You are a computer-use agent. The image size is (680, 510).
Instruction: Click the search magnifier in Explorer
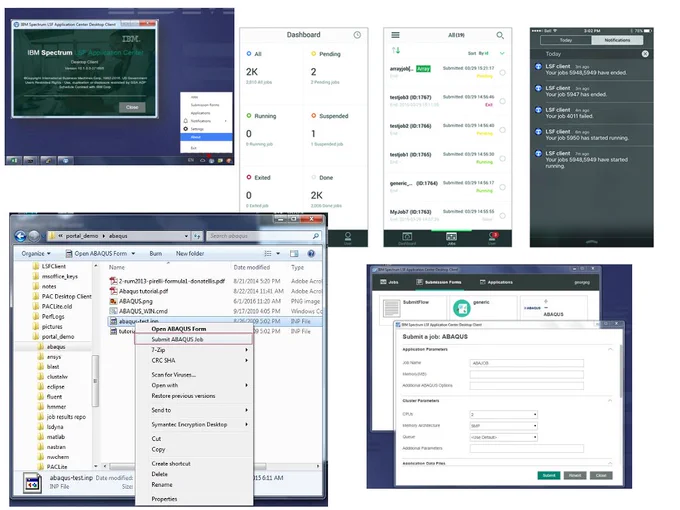coord(316,236)
